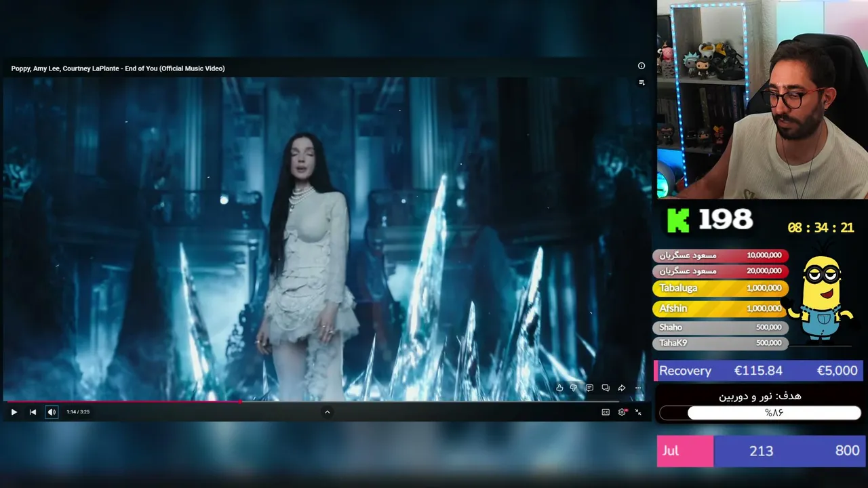Click the 213 count in Jul bar
868x488 pixels.
tap(761, 451)
